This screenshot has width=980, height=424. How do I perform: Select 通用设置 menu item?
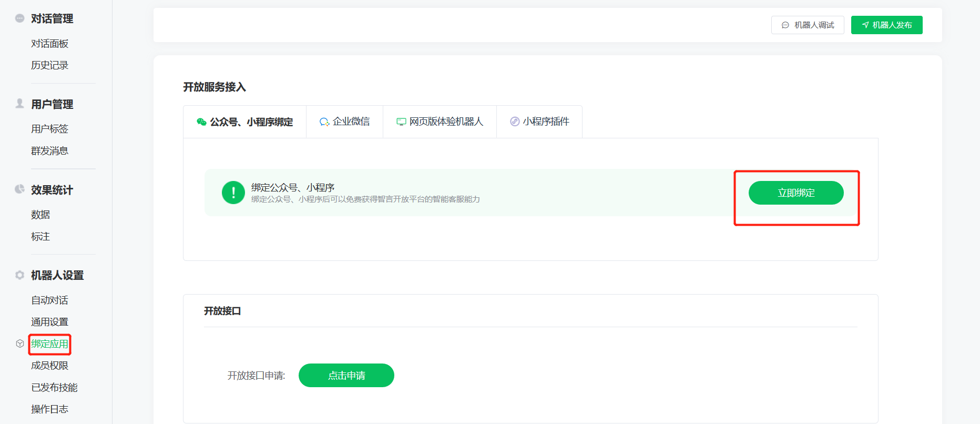[50, 322]
